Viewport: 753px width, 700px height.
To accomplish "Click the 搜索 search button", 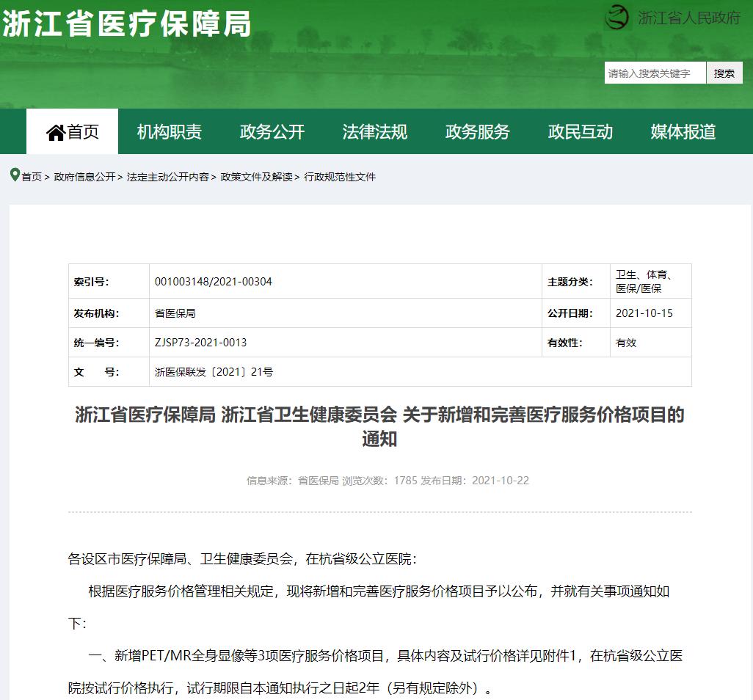I will [x=724, y=72].
